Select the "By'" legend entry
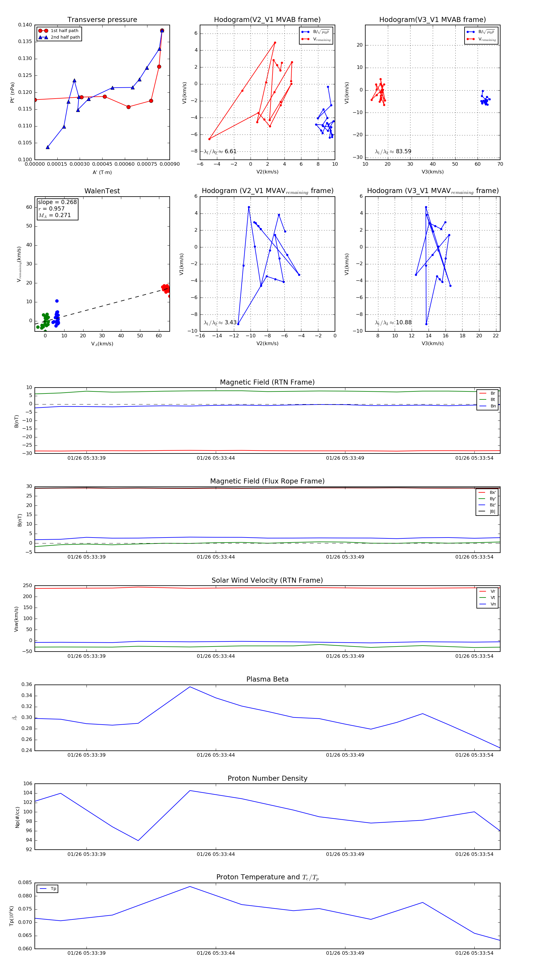The width and height of the screenshot is (535, 980). point(487,499)
